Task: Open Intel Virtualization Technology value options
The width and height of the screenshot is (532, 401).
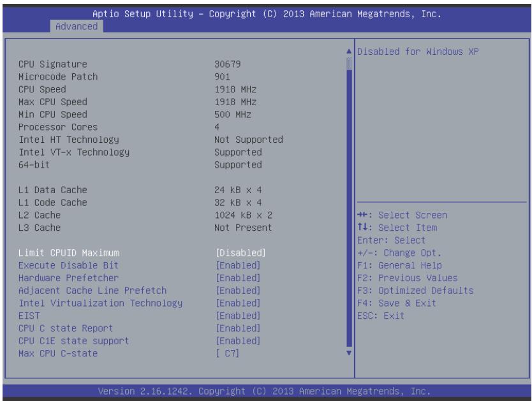Action: [x=238, y=303]
